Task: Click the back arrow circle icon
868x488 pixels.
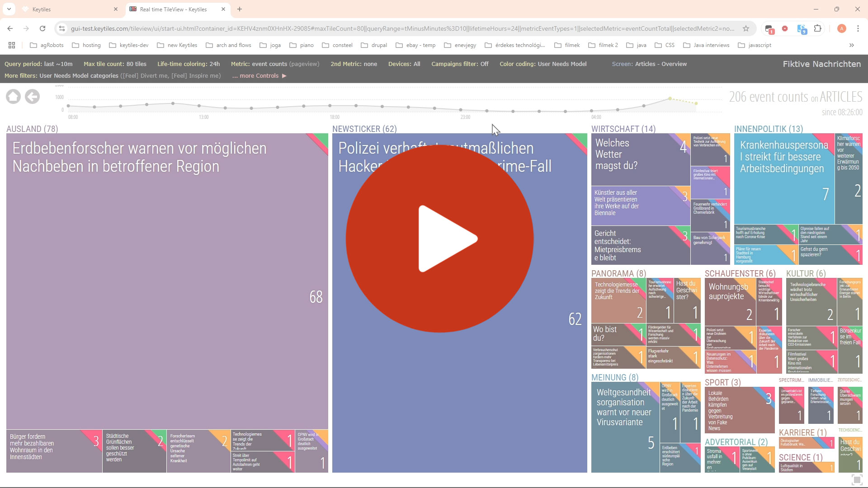Action: [x=32, y=96]
